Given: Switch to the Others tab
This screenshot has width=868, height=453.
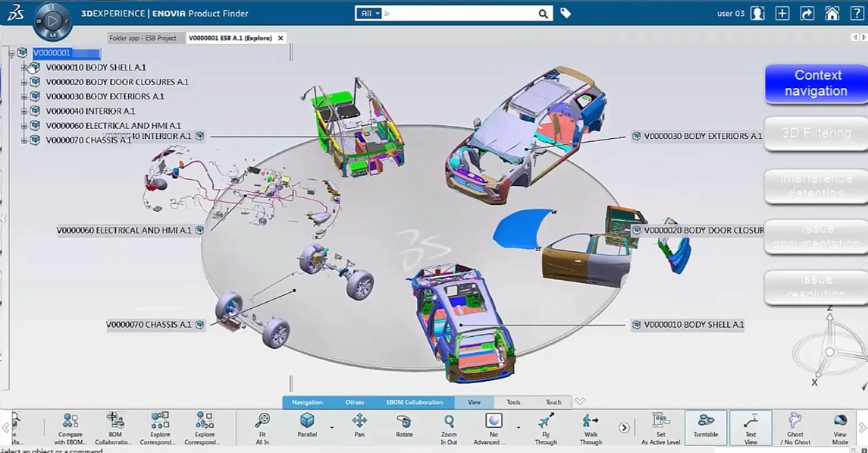Looking at the screenshot, I should [x=355, y=403].
